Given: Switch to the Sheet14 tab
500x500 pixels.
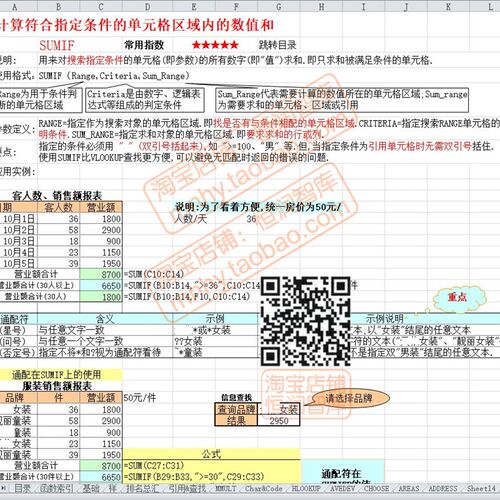Looking at the screenshot, I should click(481, 489).
